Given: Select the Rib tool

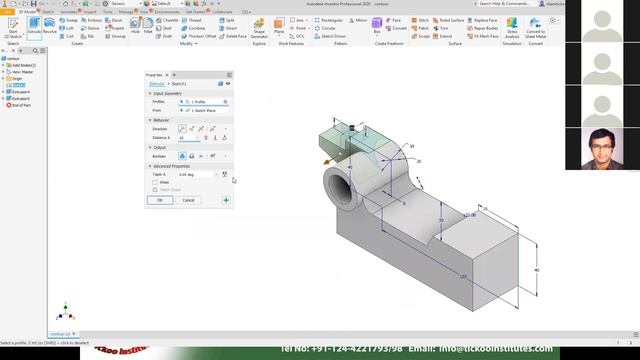Looking at the screenshot, I should click(x=87, y=36).
